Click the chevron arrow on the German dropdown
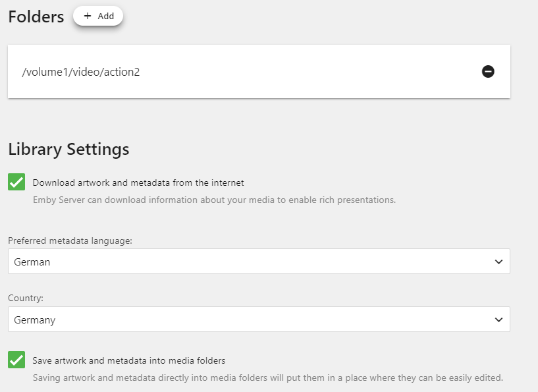Viewport: 538px width, 392px height. click(x=498, y=262)
